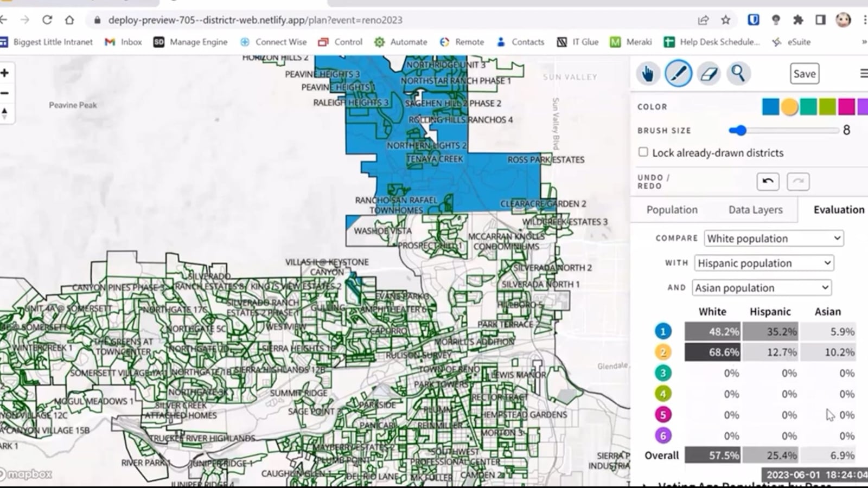Viewport: 868px width, 488px height.
Task: Select district 2 yellow circle
Action: tap(662, 352)
